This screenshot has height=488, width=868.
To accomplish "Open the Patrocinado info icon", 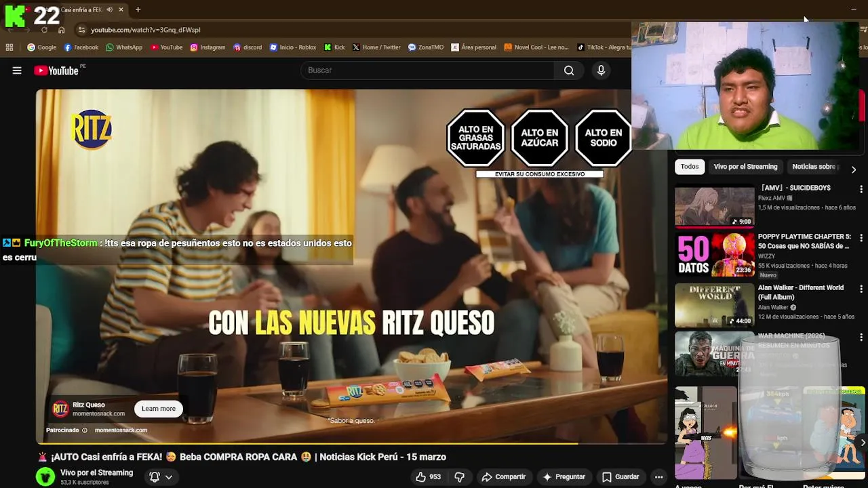I will coord(85,430).
